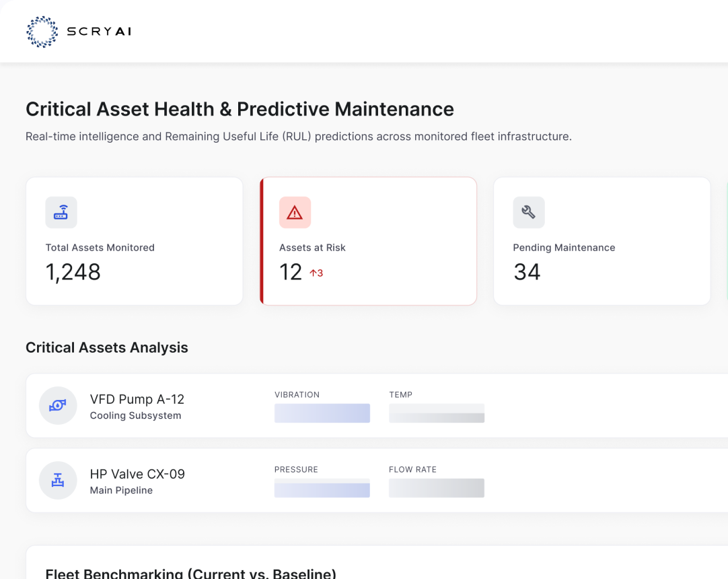This screenshot has height=579, width=728.
Task: Click the router icon in Total Assets card
Action: click(61, 212)
